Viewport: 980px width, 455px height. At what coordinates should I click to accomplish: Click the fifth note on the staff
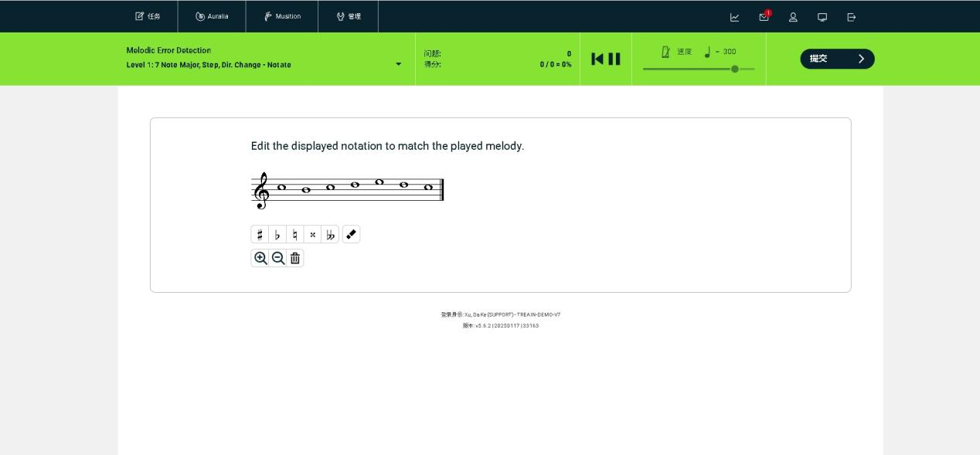pos(379,182)
